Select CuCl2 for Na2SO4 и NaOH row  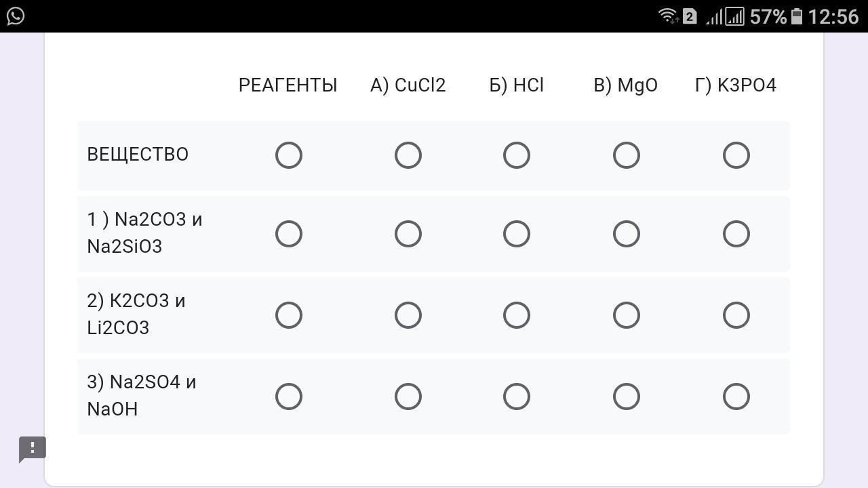(408, 396)
